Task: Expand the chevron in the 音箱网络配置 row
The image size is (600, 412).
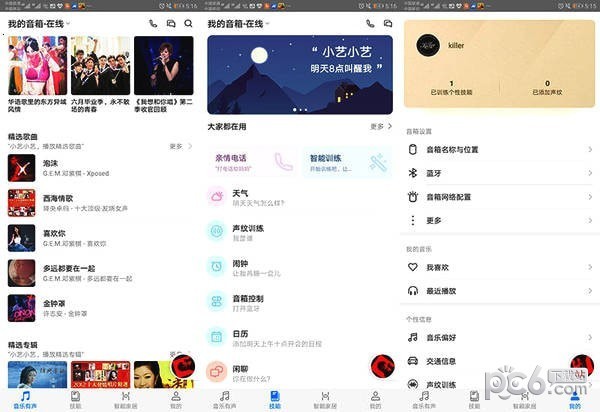Action: point(590,197)
